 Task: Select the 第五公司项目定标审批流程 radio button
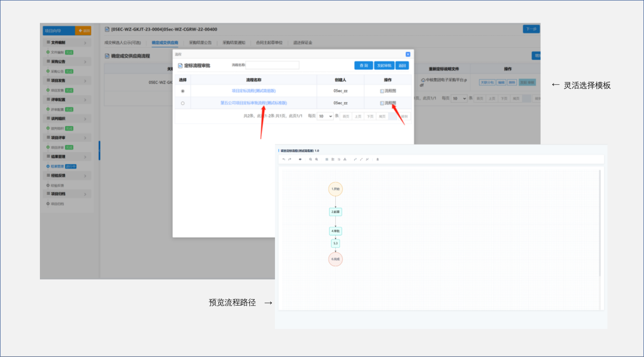tap(182, 103)
